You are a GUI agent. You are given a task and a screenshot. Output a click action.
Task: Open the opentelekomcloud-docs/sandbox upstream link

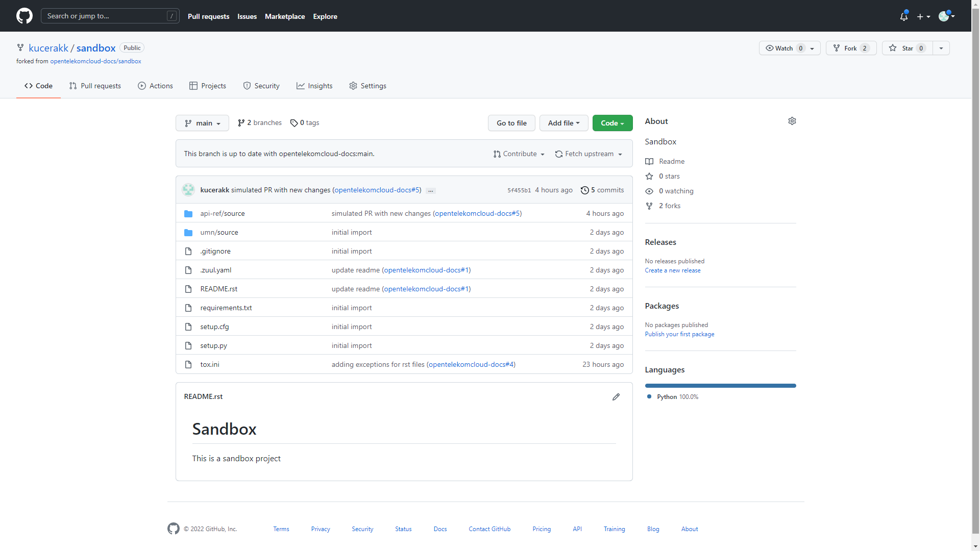pyautogui.click(x=95, y=61)
